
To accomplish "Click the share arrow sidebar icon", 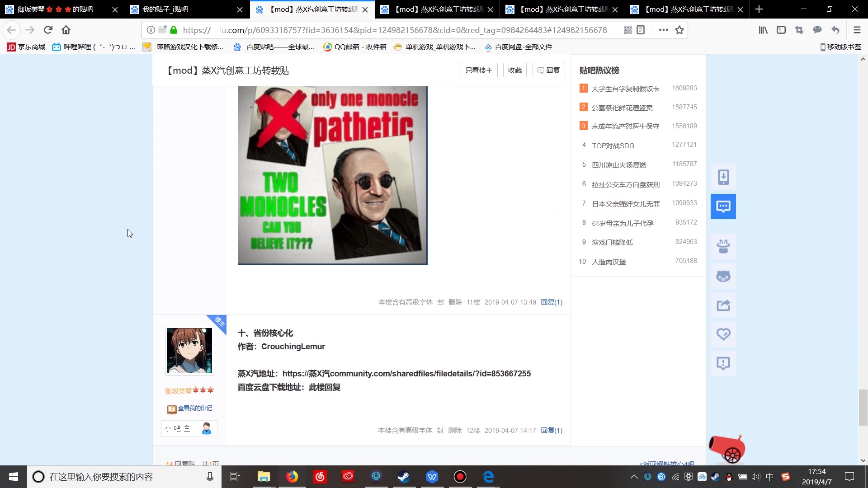I will point(723,305).
